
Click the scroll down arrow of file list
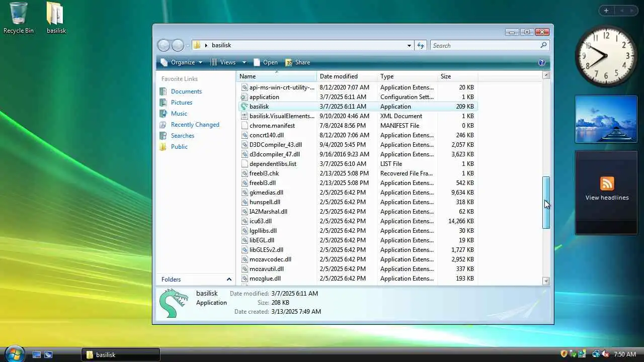point(546,281)
